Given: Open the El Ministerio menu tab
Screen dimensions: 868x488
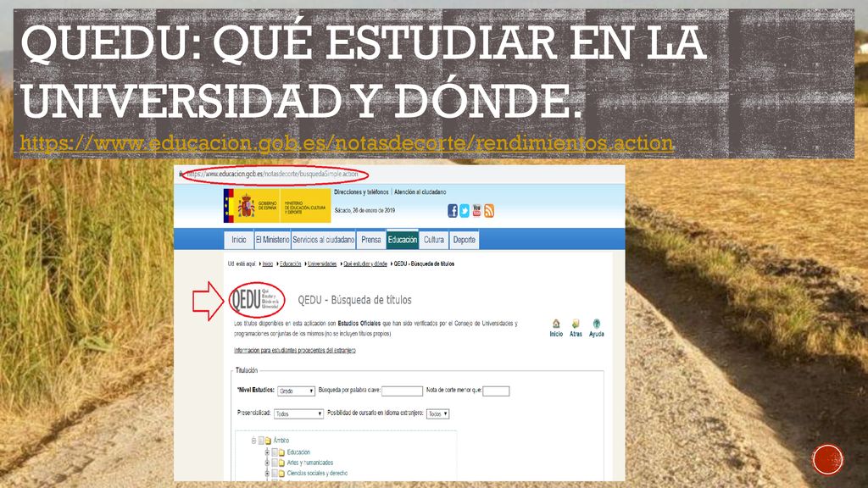Looking at the screenshot, I should coord(272,240).
